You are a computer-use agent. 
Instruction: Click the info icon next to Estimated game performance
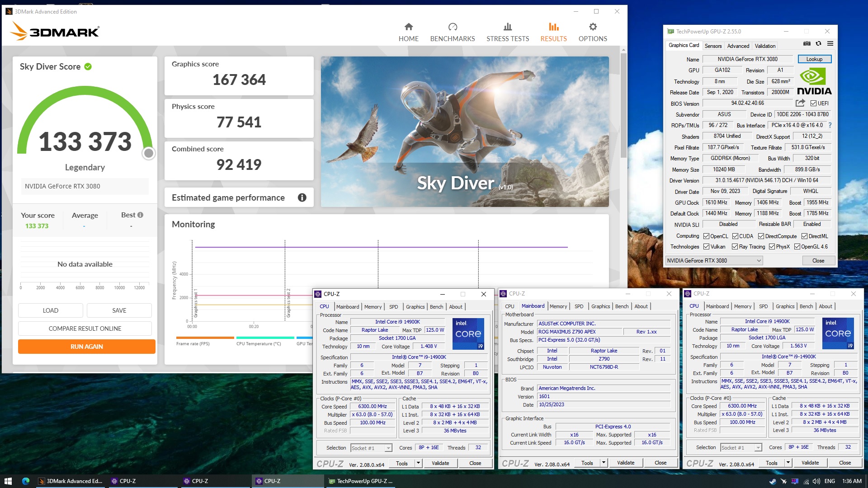coord(302,197)
